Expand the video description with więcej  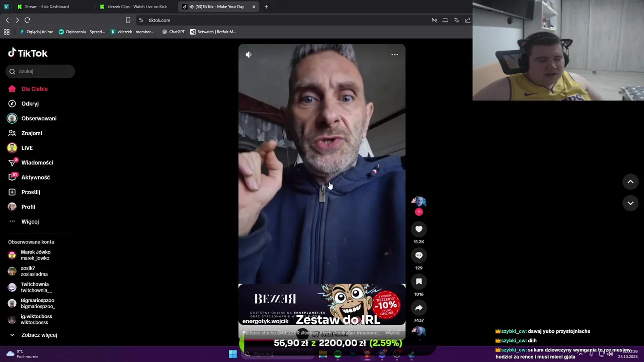tap(392, 333)
